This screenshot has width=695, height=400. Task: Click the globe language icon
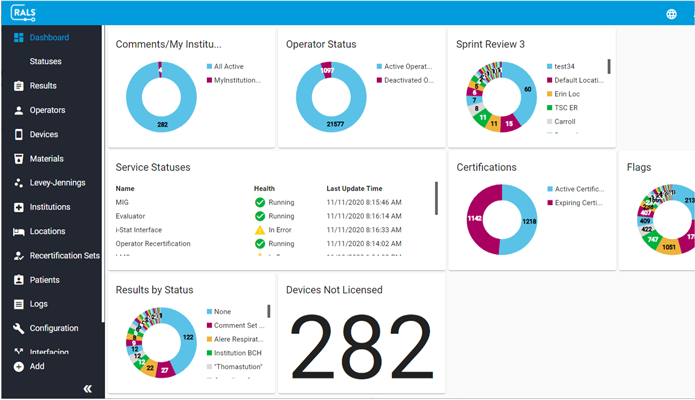coord(671,14)
